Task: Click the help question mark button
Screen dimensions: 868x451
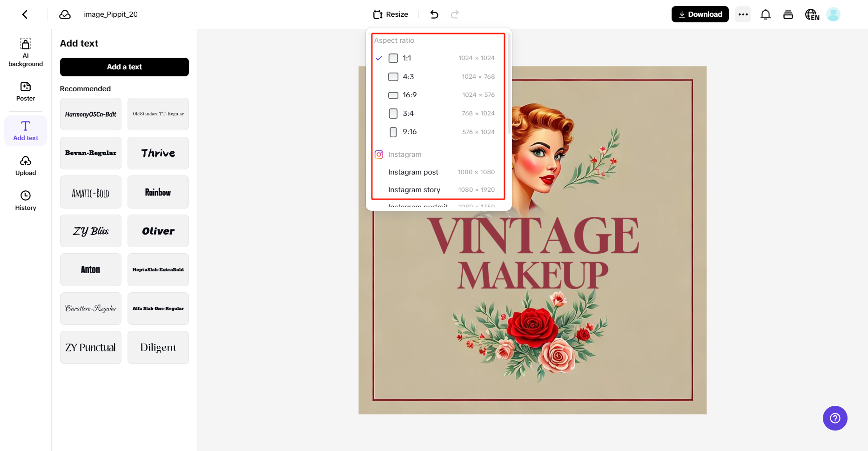Action: coord(835,418)
